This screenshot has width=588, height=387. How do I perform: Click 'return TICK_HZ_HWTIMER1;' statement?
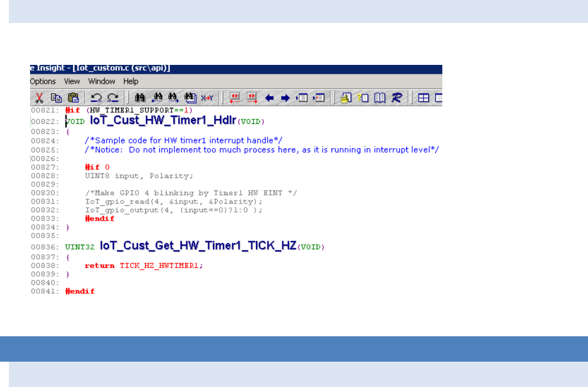point(144,266)
